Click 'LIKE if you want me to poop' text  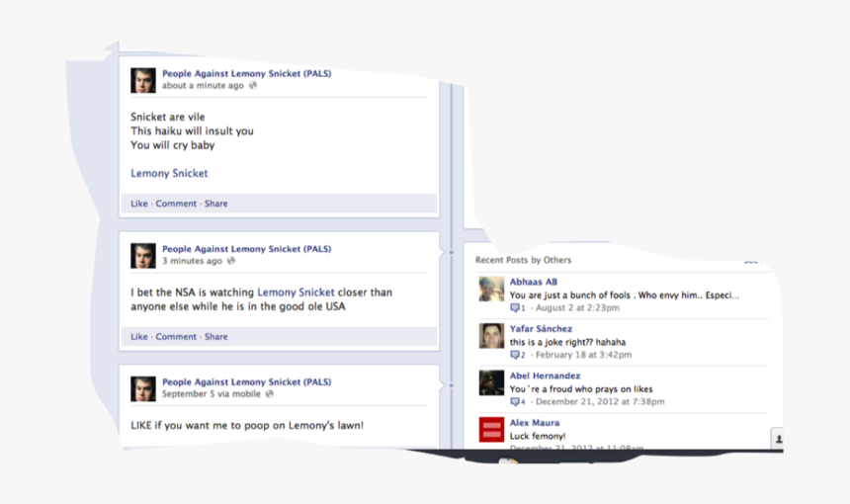click(x=247, y=425)
